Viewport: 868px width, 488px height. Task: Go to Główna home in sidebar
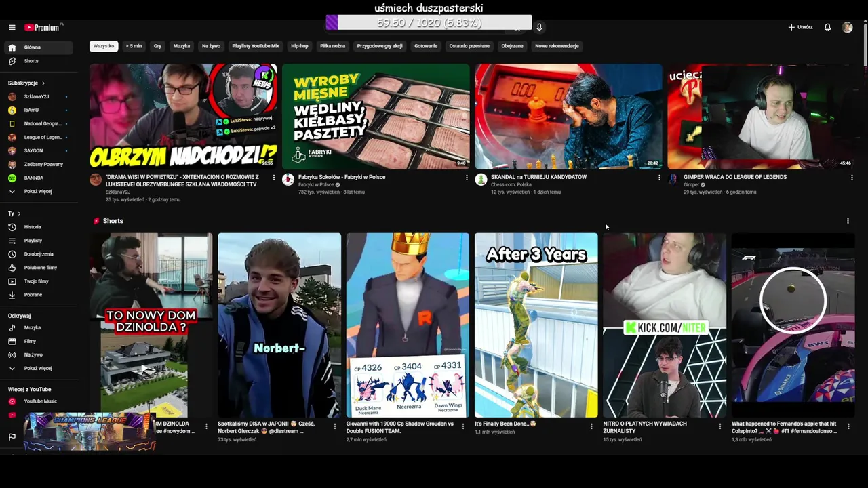click(x=38, y=47)
